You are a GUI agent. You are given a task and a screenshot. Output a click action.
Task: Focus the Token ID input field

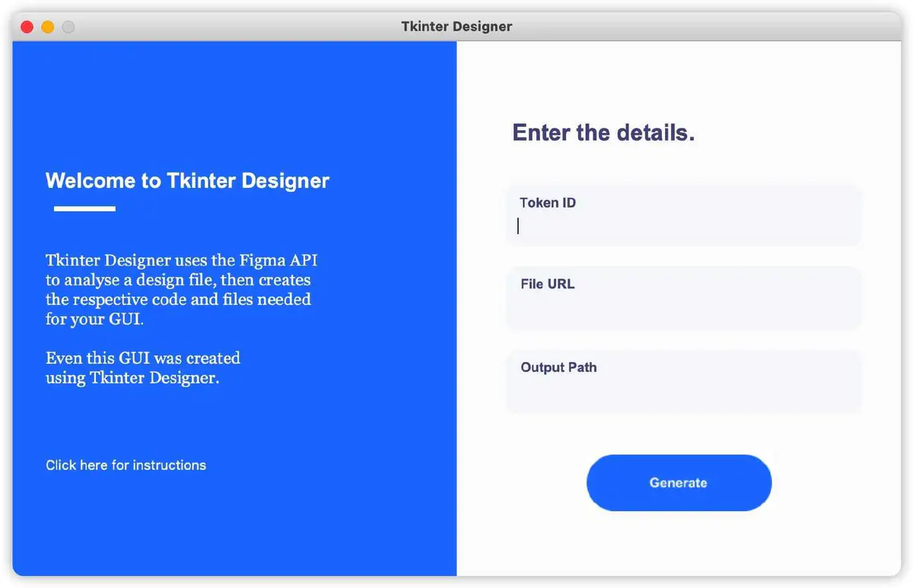[x=684, y=215]
